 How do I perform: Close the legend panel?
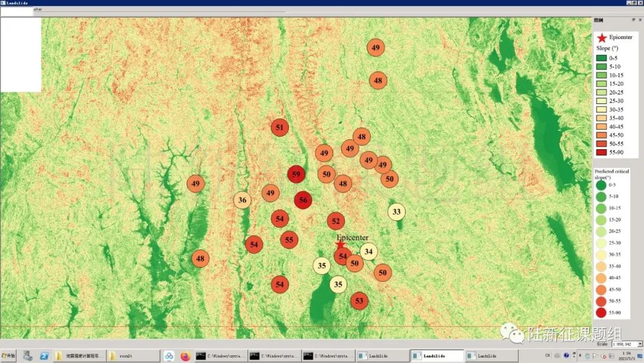(640, 20)
